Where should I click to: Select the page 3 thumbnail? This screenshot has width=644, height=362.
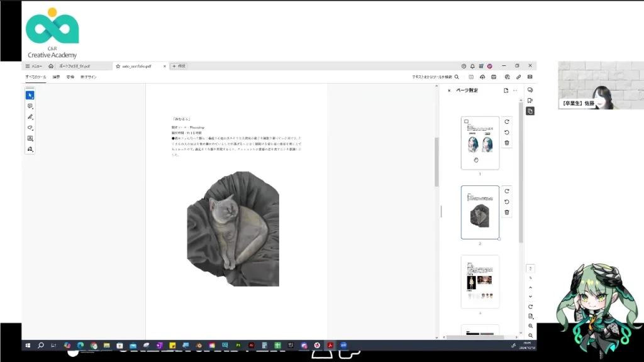(480, 281)
